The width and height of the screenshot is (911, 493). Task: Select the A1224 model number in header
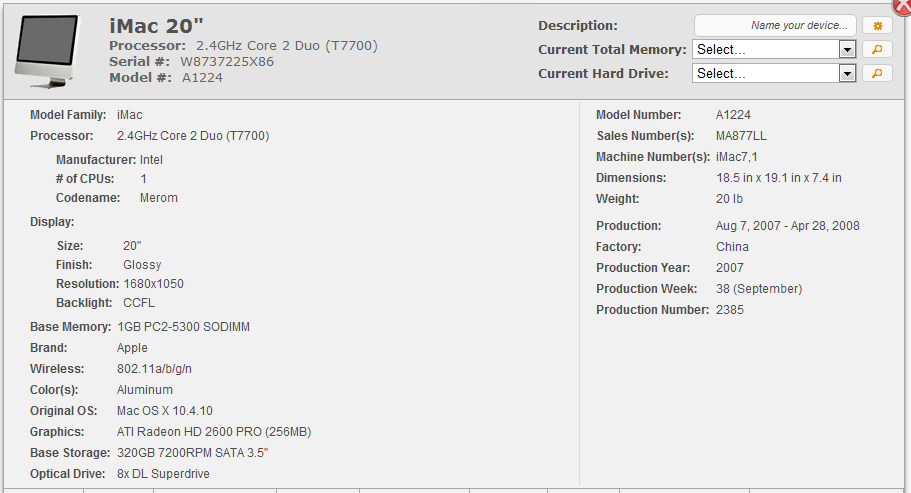[x=202, y=78]
